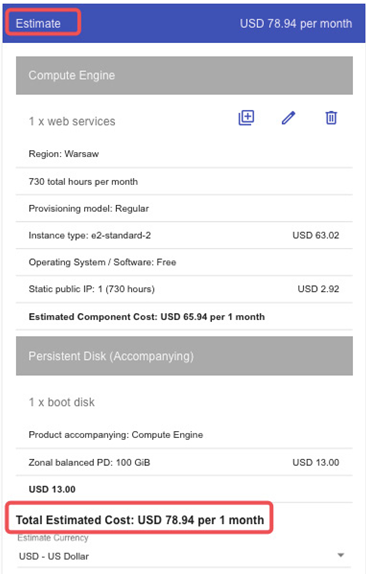The width and height of the screenshot is (366, 576).
Task: Select Zonal balanced PD: 100 GiB row
Action: (184, 462)
